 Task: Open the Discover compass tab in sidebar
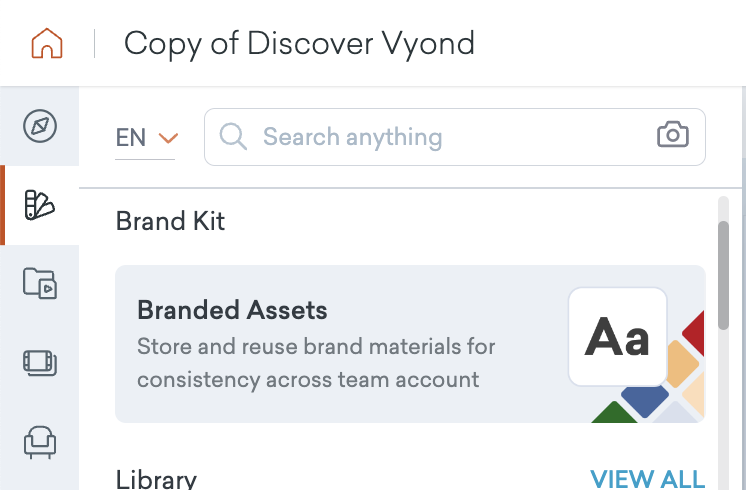coord(40,127)
